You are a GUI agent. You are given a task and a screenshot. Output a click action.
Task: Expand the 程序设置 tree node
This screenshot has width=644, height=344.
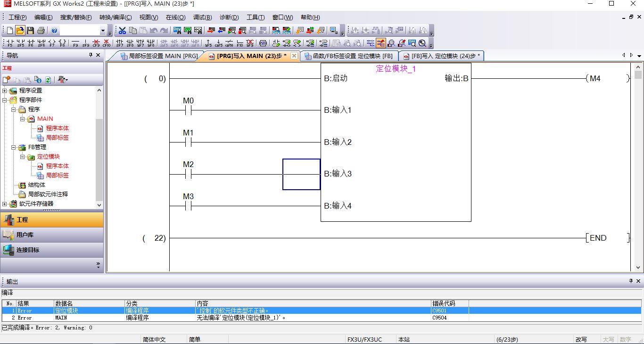[5, 91]
